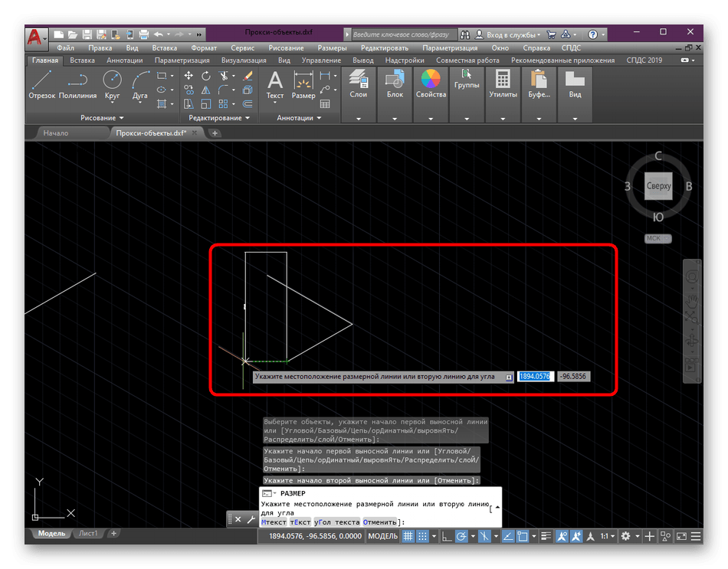
Task: Toggle annotation visibility icon in status bar
Action: 562,537
